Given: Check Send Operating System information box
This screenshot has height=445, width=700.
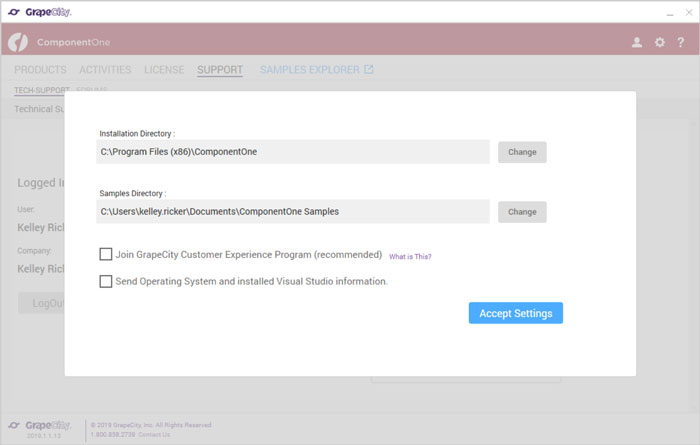Looking at the screenshot, I should [106, 281].
